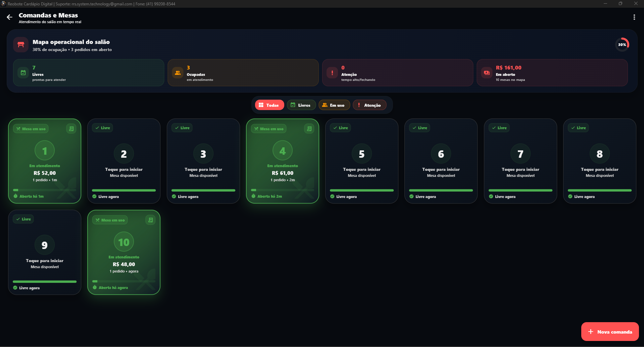Screen dimensions: 644x347
Task: Filter tables by Livres
Action: (301, 105)
